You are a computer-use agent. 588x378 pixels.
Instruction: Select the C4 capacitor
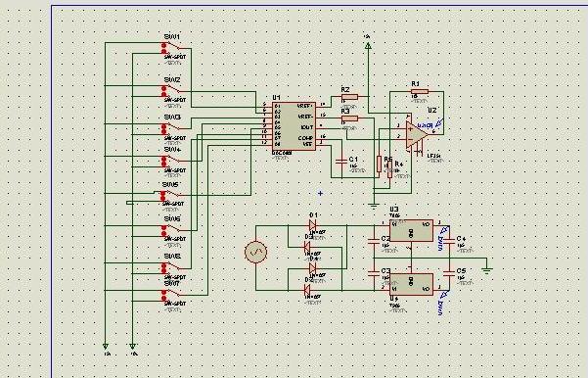[449, 242]
